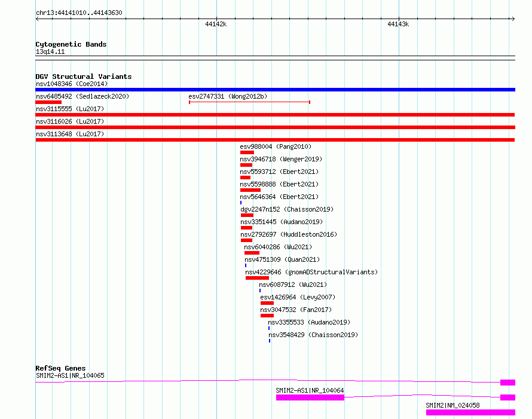This screenshot has height=419, width=532.
Task: Select dgv2247n152 (Chaisson2019) label
Action: point(287,209)
